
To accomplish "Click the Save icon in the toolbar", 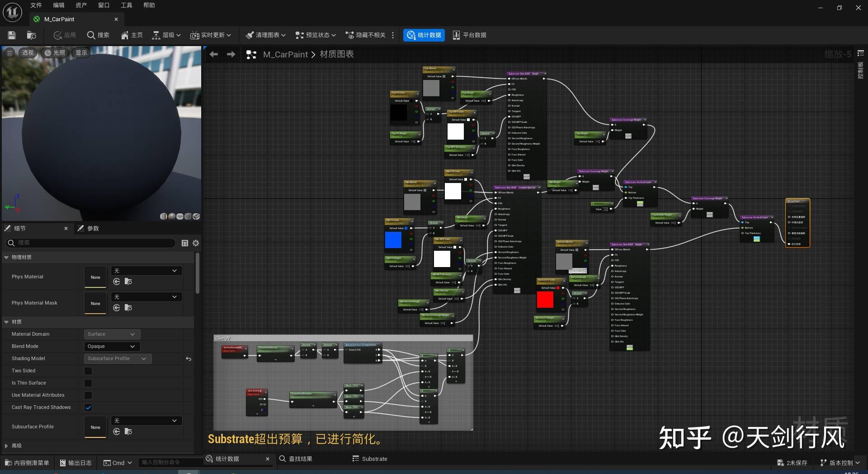I will tap(12, 35).
